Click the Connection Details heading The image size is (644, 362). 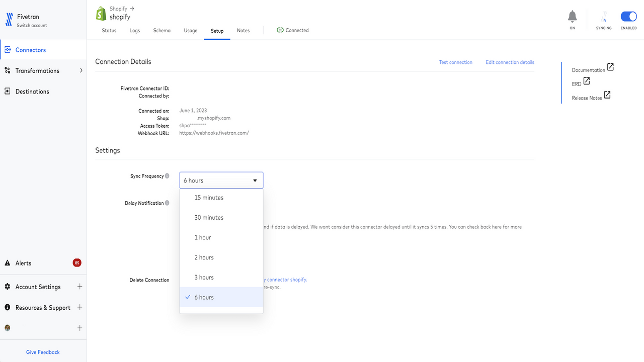tap(123, 61)
